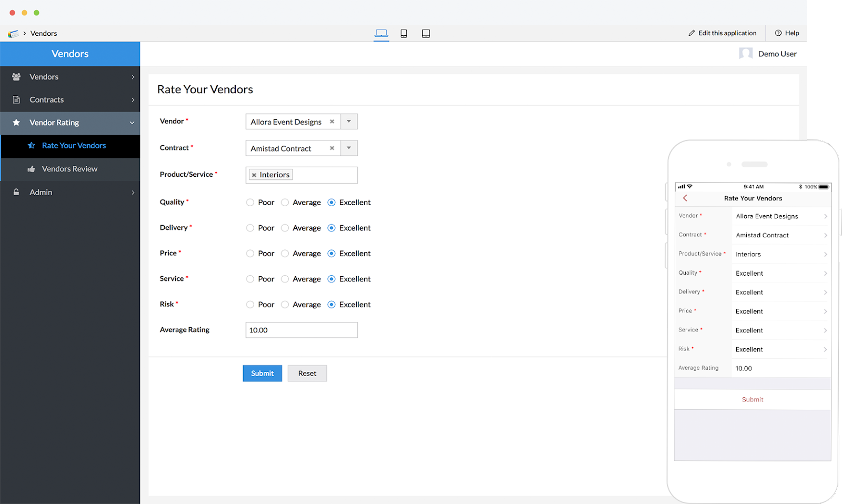Switch to desktop preview icon
Image resolution: width=842 pixels, height=504 pixels.
click(x=381, y=33)
